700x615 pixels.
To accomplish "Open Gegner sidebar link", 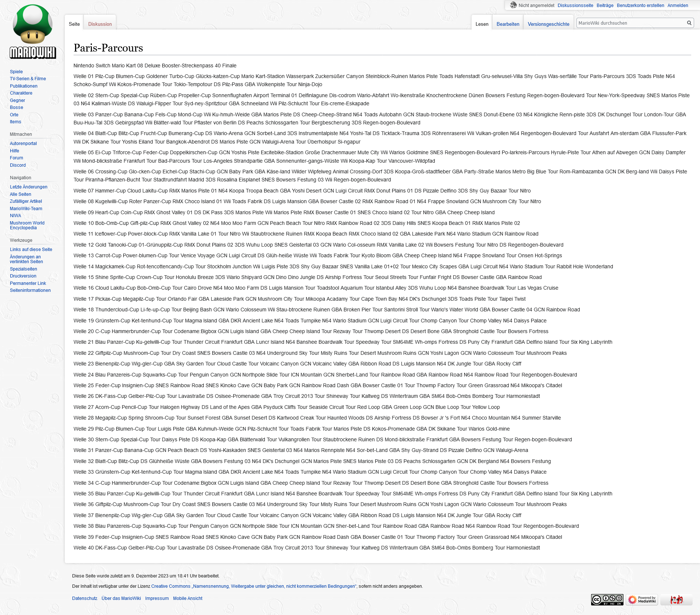I will pos(17,100).
